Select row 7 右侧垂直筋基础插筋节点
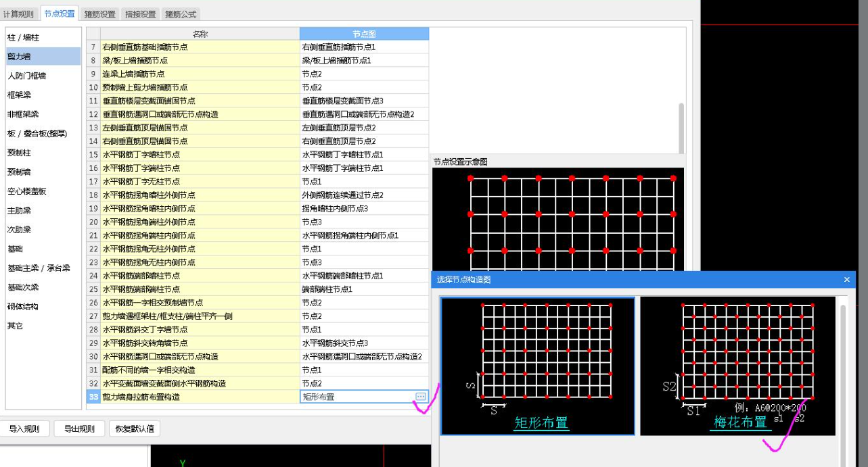 point(200,47)
